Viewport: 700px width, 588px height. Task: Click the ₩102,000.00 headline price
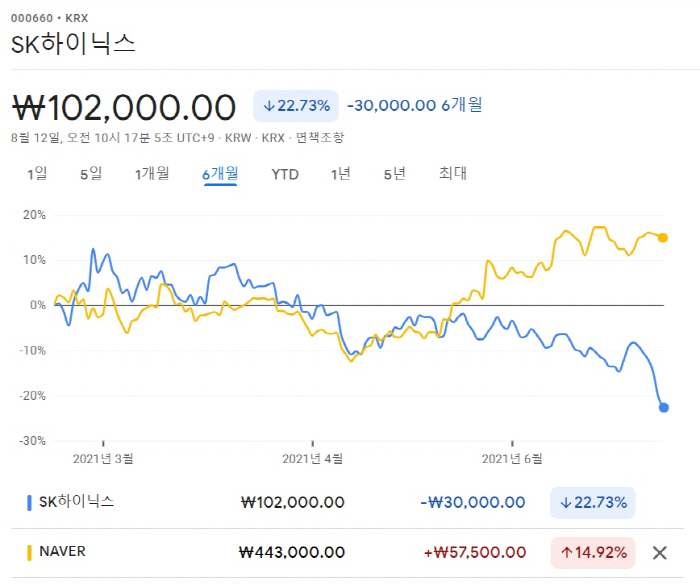(124, 108)
